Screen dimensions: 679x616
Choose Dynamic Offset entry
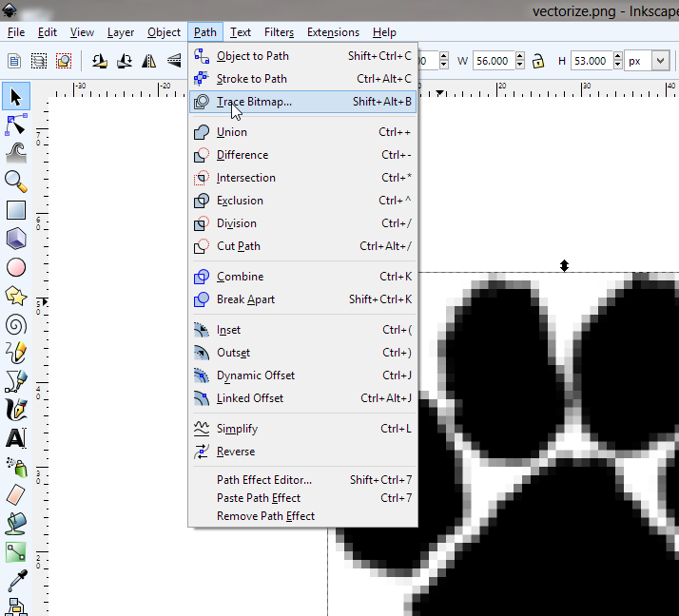pyautogui.click(x=302, y=375)
